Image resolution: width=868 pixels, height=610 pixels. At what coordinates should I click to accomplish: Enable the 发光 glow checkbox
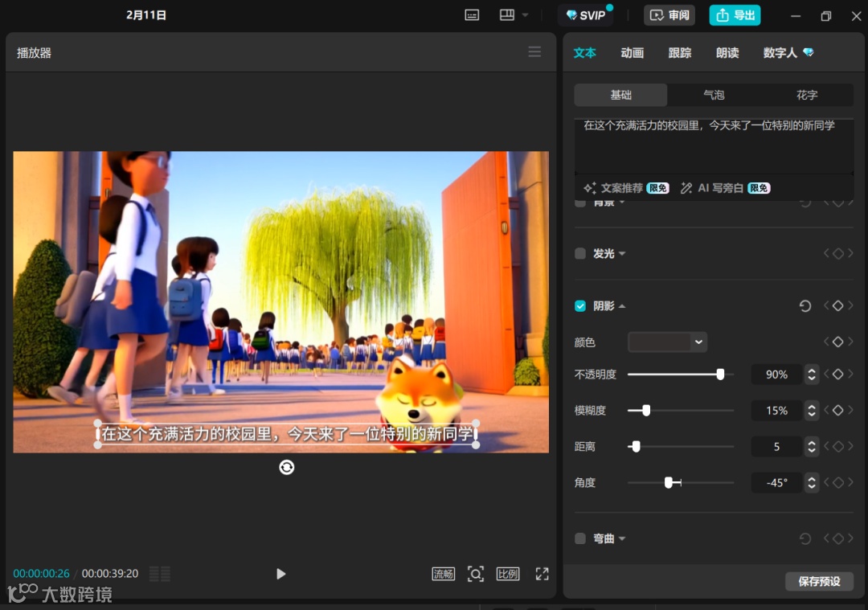(580, 253)
